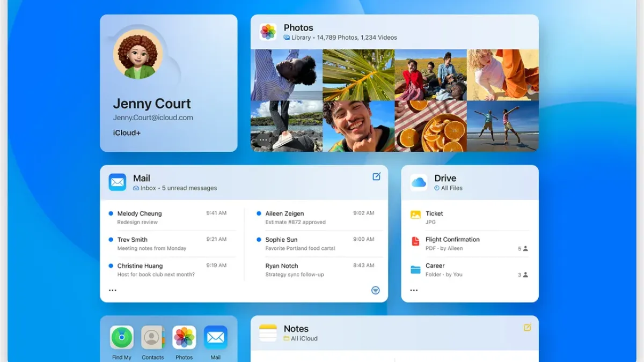This screenshot has height=362, width=644.
Task: Open the sliced oranges photo
Action: [x=430, y=127]
